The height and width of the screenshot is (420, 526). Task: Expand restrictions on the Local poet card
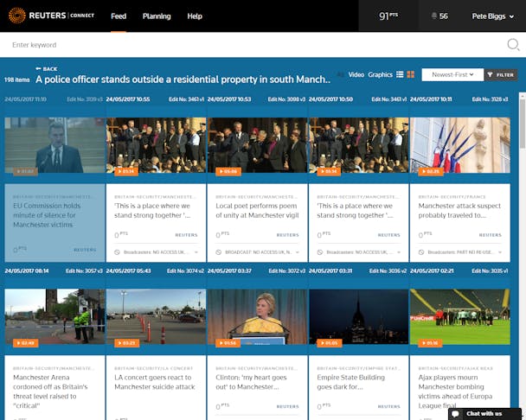298,252
